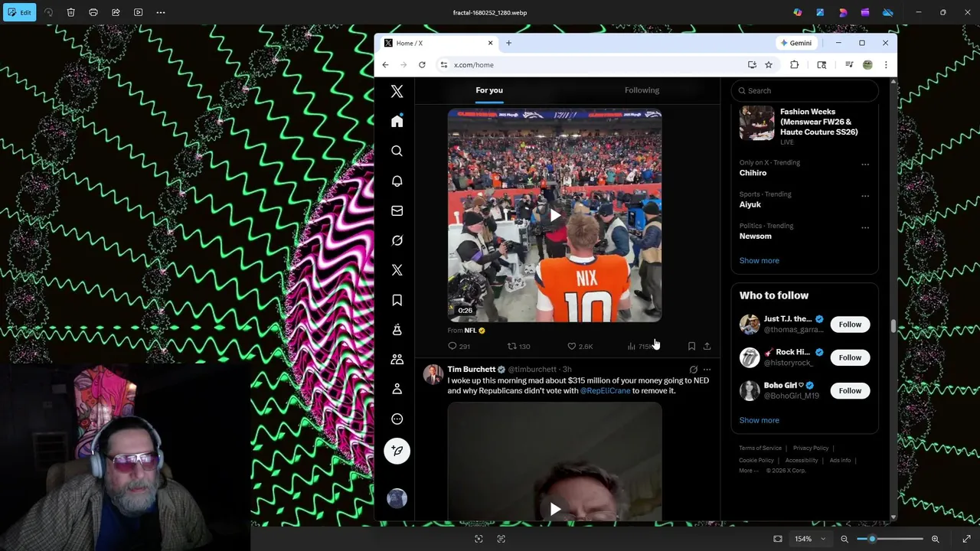
Task: Click zoom out magnifier in Photos
Action: pos(844,539)
